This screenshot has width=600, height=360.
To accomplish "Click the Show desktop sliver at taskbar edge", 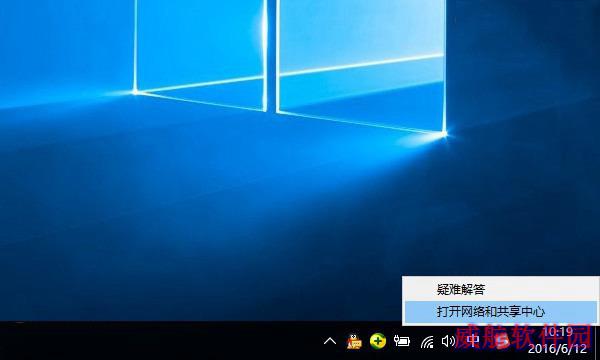I will tap(597, 340).
